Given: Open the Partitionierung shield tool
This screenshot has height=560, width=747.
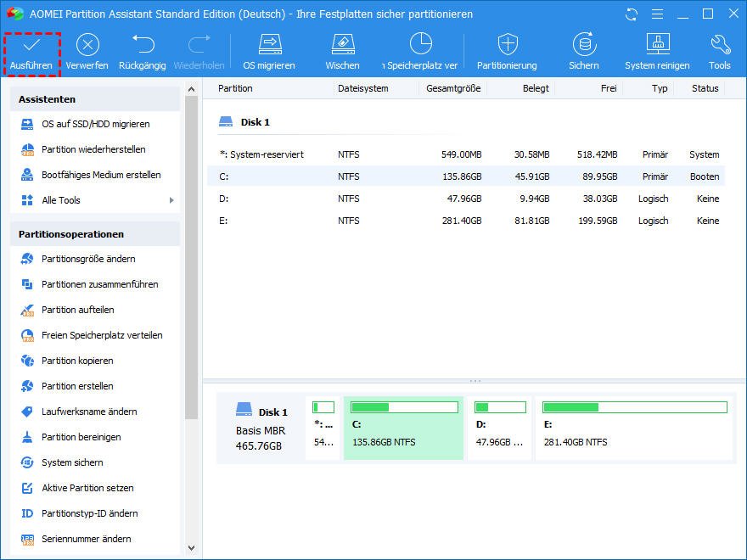Looking at the screenshot, I should click(507, 44).
